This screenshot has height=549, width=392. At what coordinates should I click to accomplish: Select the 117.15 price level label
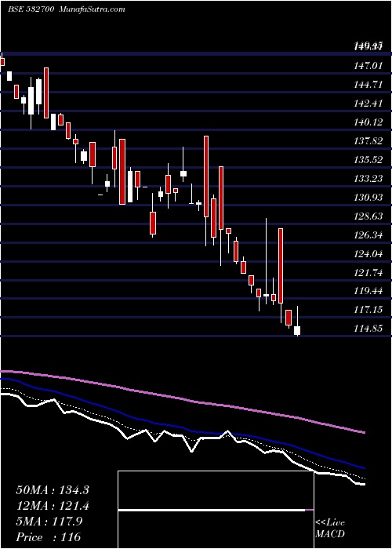pyautogui.click(x=368, y=310)
